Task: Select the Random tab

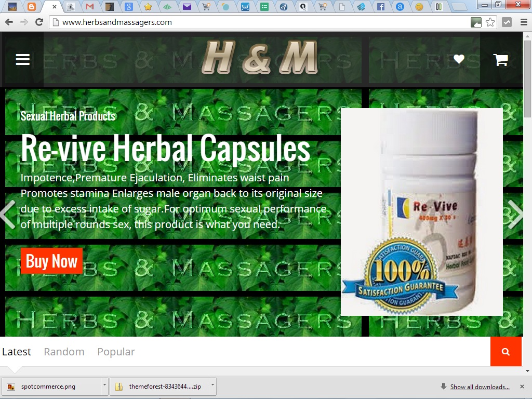Action: 64,352
